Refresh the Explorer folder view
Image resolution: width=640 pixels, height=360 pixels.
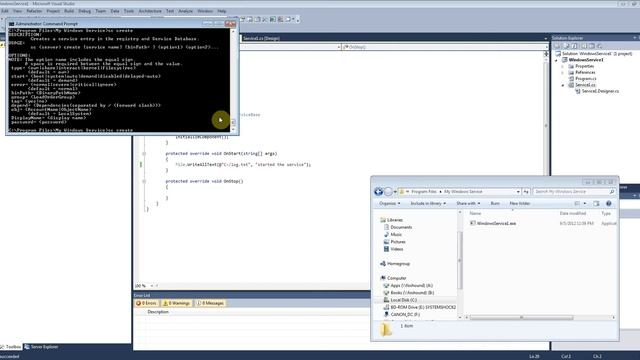526,191
